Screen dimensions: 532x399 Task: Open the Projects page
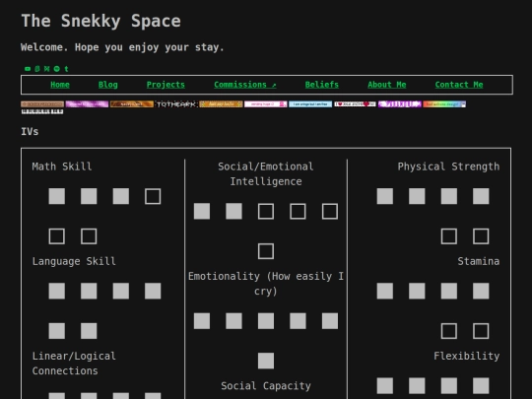pos(166,85)
